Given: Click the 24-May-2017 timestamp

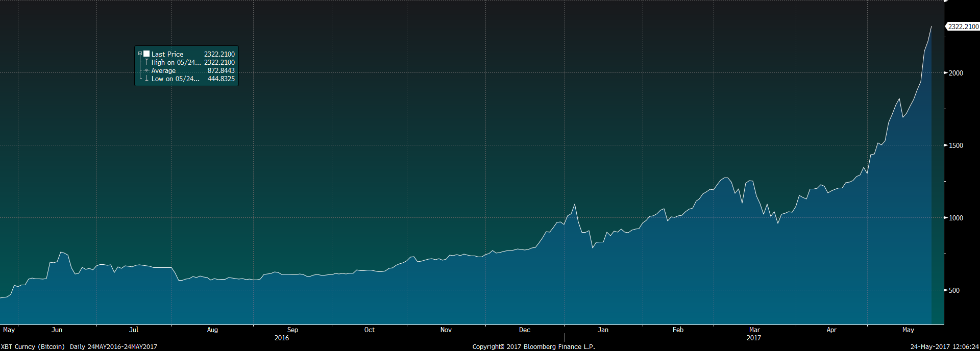Looking at the screenshot, I should coord(944,346).
